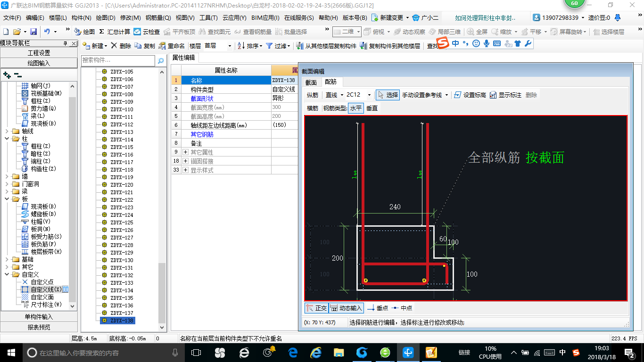Select 垂直 vertical rebar type
This screenshot has width=644, height=362.
pos(372,108)
